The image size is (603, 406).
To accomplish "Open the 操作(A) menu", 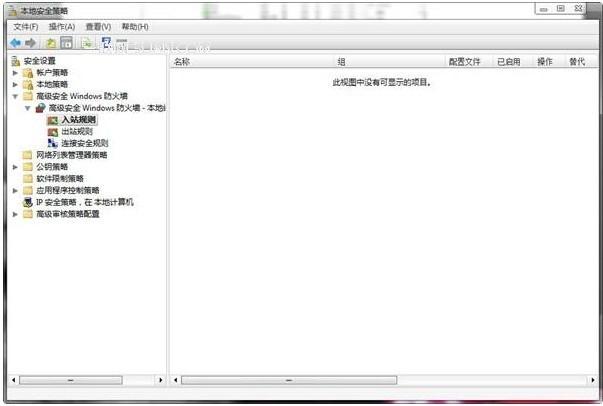I will (62, 27).
